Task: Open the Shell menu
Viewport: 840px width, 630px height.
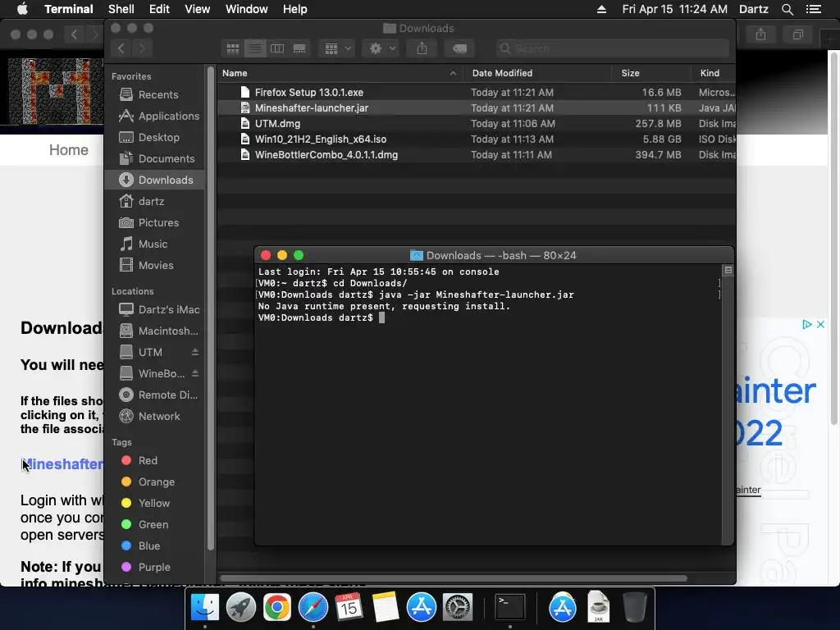Action: tap(121, 9)
